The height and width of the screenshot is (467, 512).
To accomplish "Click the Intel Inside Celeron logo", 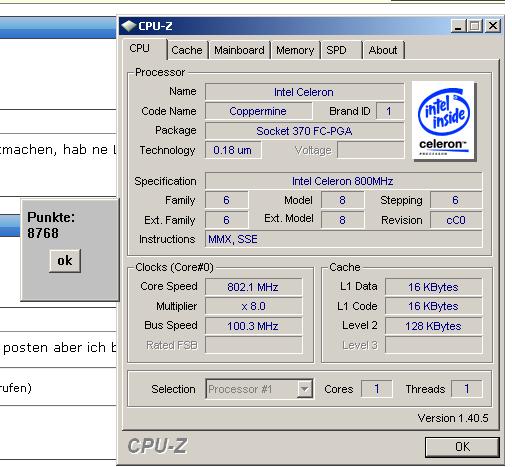I will coord(444,121).
